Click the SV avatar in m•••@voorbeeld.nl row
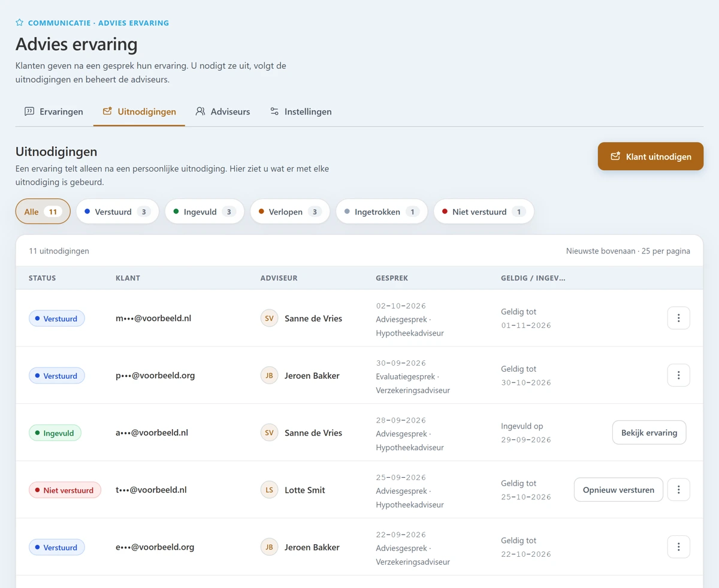The height and width of the screenshot is (588, 719). point(270,318)
